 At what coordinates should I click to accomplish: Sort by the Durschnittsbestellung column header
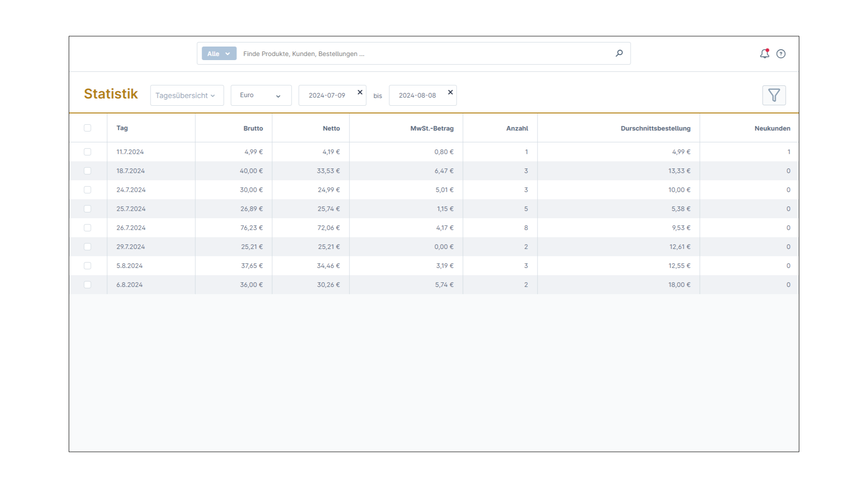(x=656, y=128)
